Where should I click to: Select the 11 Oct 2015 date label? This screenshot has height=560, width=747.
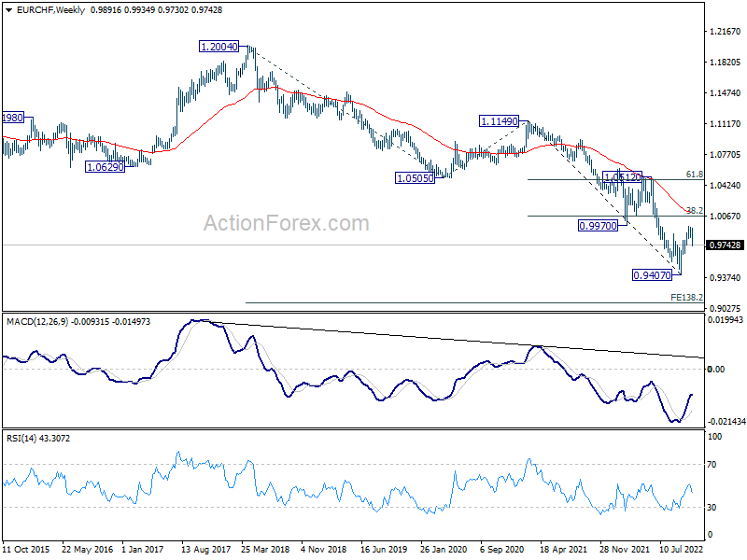click(x=26, y=549)
